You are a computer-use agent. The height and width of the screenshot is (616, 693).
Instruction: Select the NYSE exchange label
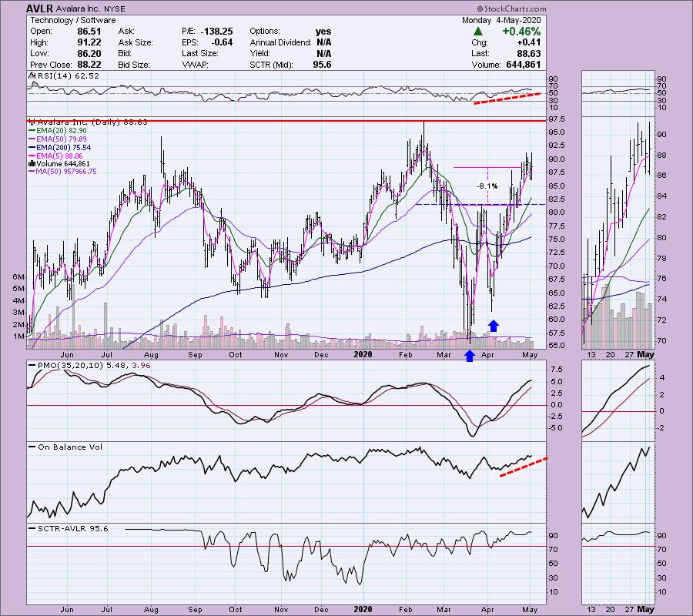click(x=115, y=8)
